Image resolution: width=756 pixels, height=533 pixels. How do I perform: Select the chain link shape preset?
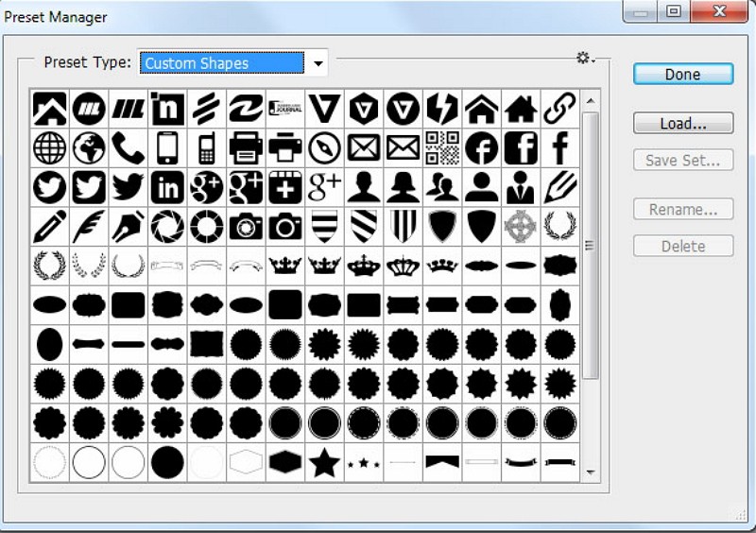559,109
